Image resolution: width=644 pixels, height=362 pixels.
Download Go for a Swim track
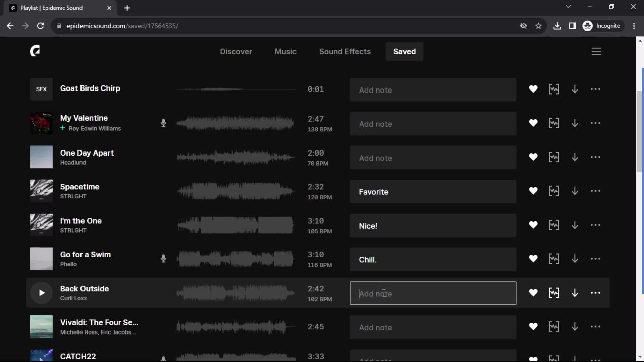575,259
